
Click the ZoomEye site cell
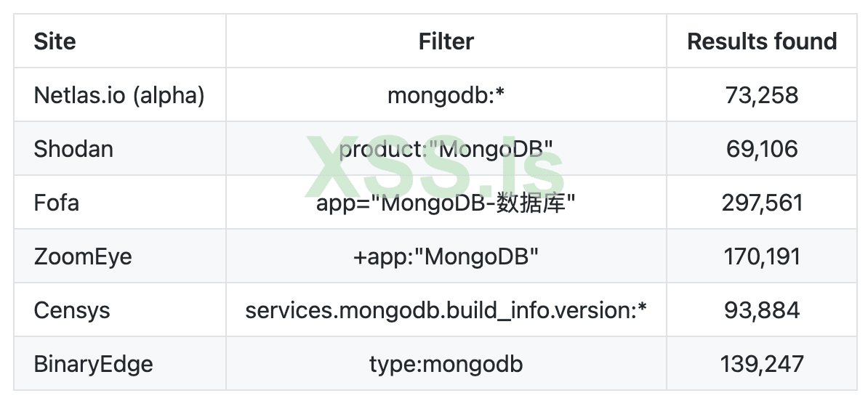point(83,256)
